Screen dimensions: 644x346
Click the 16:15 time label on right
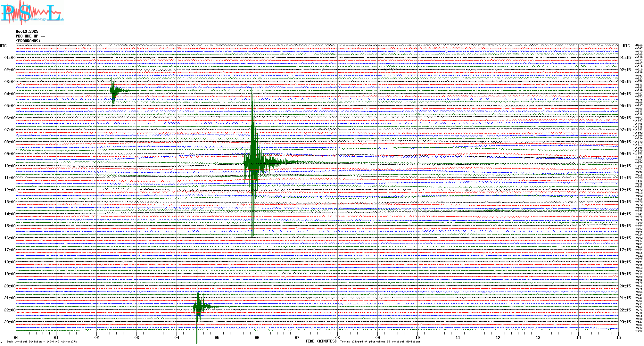[x=625, y=238]
